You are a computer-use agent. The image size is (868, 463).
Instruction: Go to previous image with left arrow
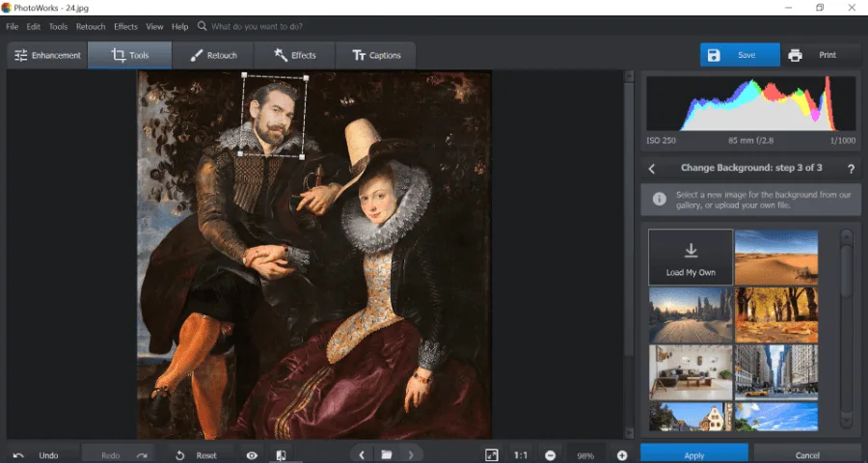coord(362,455)
